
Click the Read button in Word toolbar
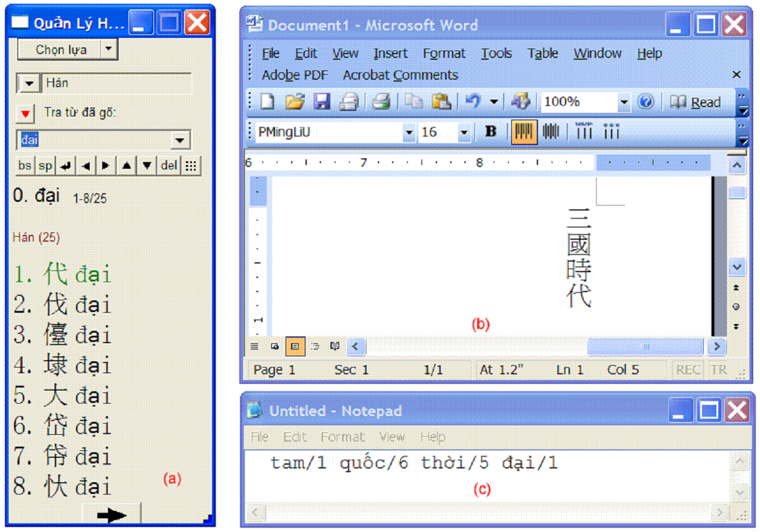(x=698, y=102)
